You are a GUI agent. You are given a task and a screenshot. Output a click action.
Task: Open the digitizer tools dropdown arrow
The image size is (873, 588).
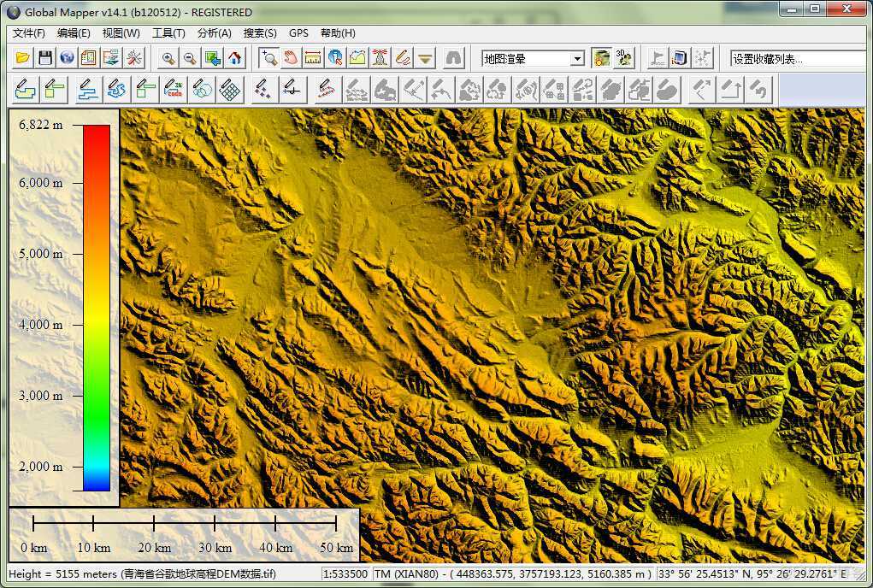(425, 58)
